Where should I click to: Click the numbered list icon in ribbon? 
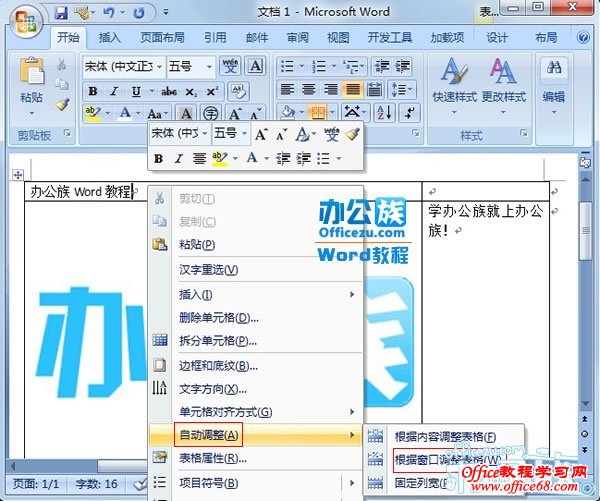tap(318, 66)
